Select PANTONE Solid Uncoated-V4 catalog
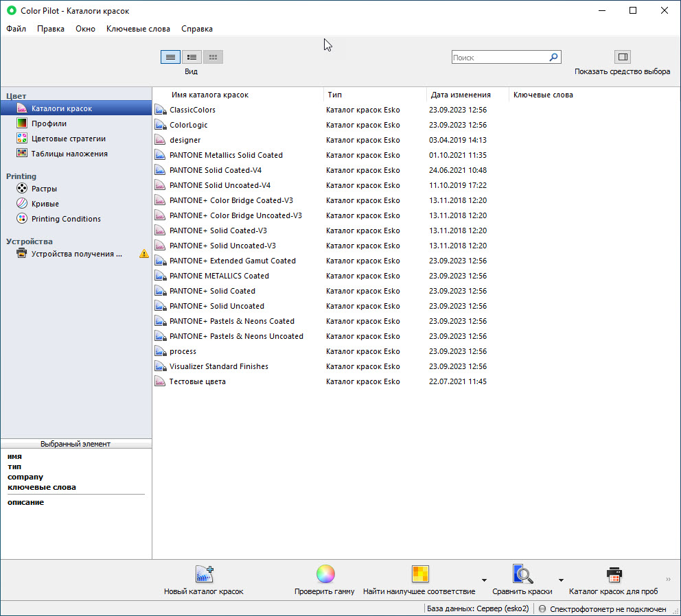Screen dimensions: 681x616 [x=416, y=185]
